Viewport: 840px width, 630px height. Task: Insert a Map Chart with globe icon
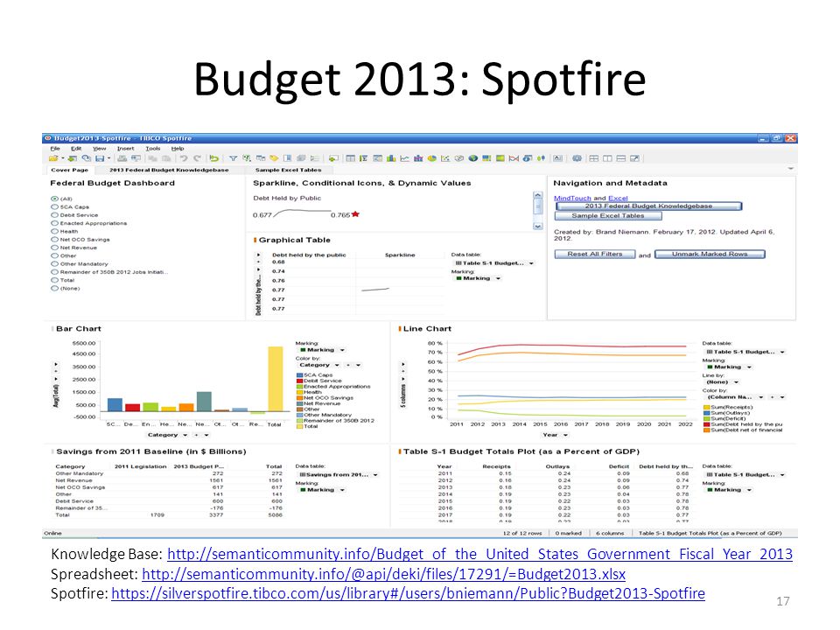click(x=473, y=158)
